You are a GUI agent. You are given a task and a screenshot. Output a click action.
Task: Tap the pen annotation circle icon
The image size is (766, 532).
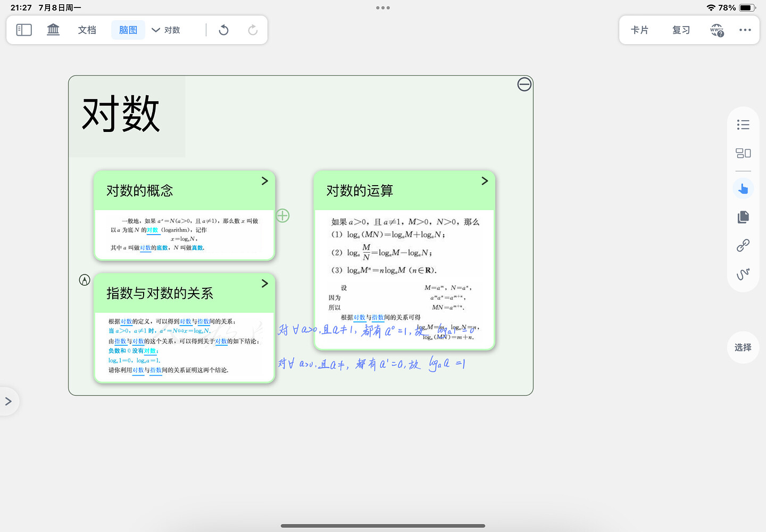(85, 280)
